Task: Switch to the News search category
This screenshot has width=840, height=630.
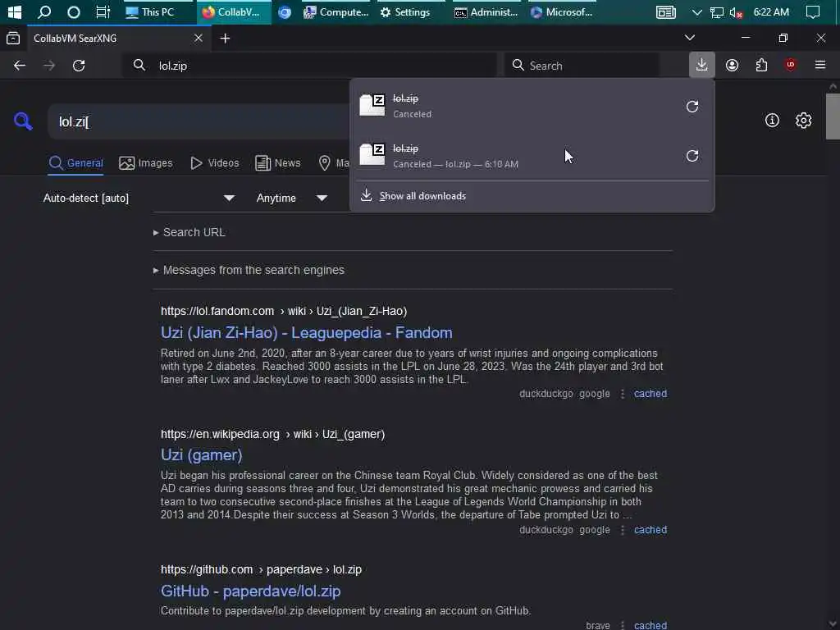Action: pyautogui.click(x=277, y=163)
